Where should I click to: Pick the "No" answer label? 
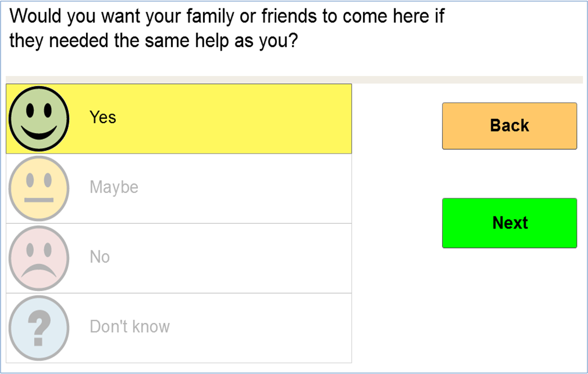[x=100, y=257]
